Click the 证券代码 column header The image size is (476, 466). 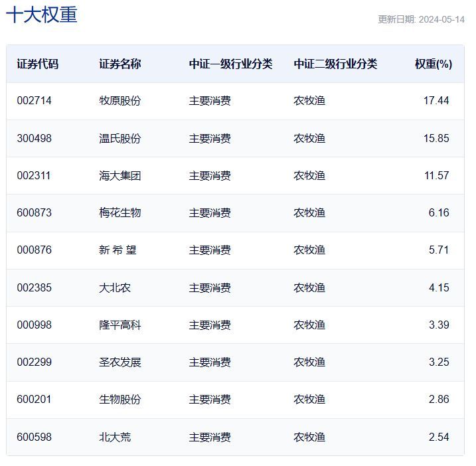pyautogui.click(x=38, y=64)
